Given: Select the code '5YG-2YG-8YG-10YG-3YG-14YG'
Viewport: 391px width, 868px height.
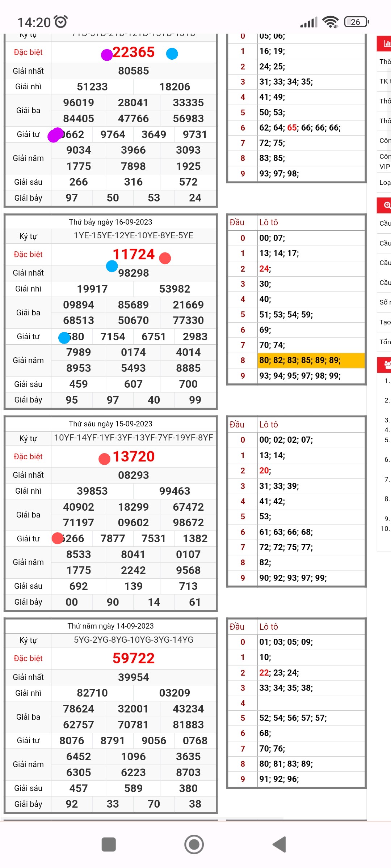Looking at the screenshot, I should coord(134,640).
